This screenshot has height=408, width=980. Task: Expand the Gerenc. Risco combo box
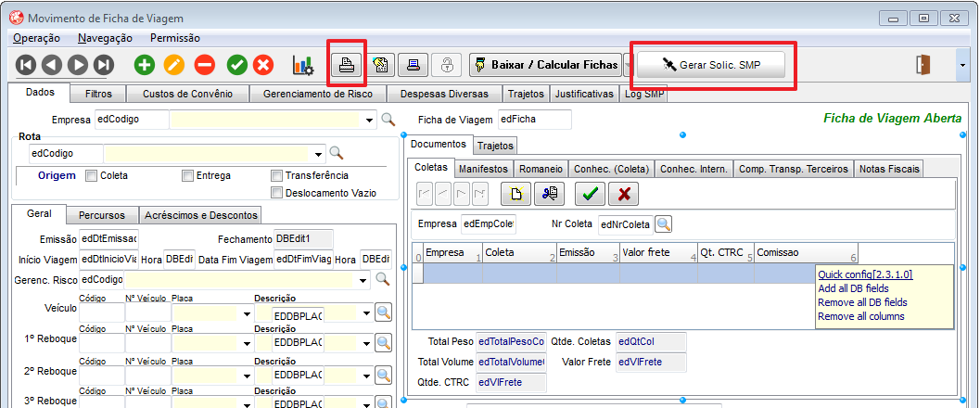364,280
